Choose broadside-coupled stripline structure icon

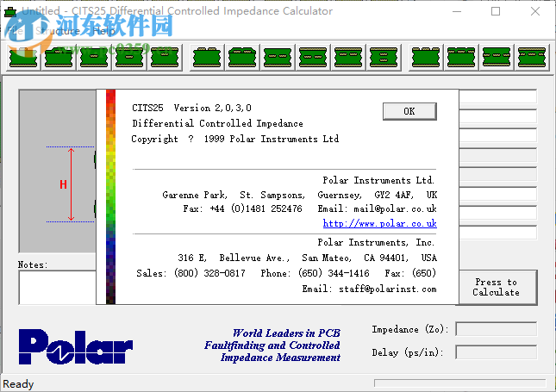(x=384, y=58)
